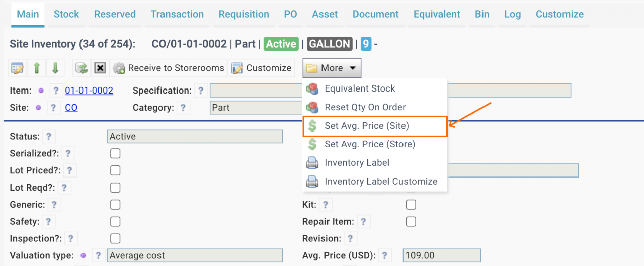Choose Reset Qty On Order
Image resolution: width=644 pixels, height=266 pixels.
click(x=365, y=107)
